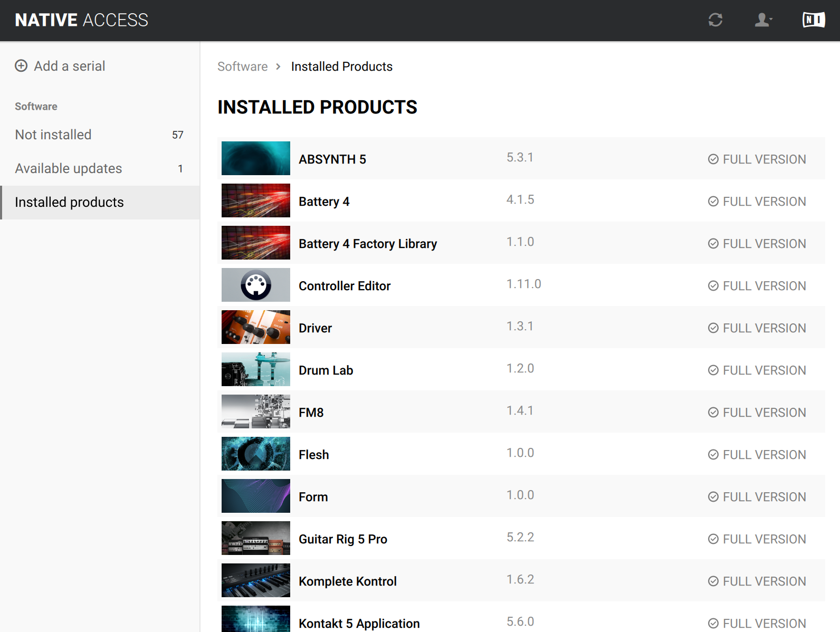Click the Komplete Kontrol thumbnail
840x632 pixels.
[x=256, y=580]
